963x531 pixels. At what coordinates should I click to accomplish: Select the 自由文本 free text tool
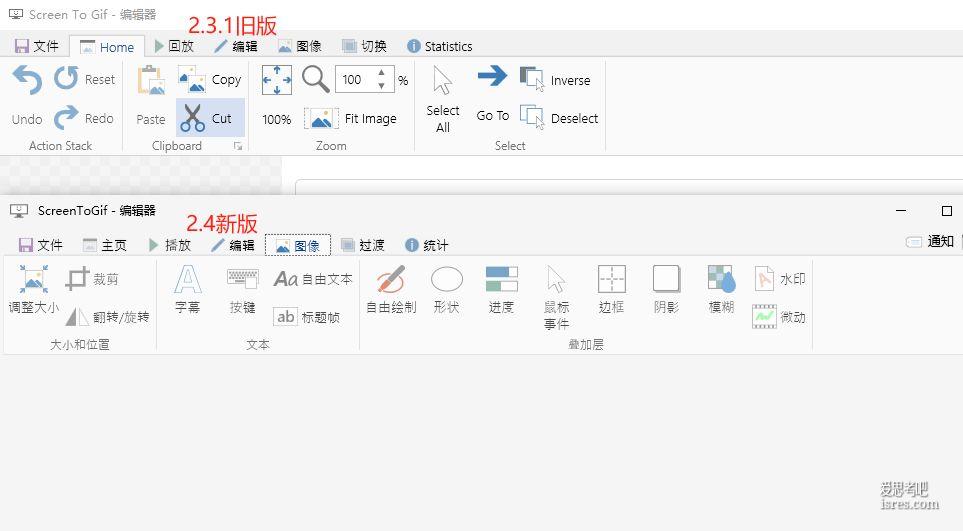pos(313,279)
